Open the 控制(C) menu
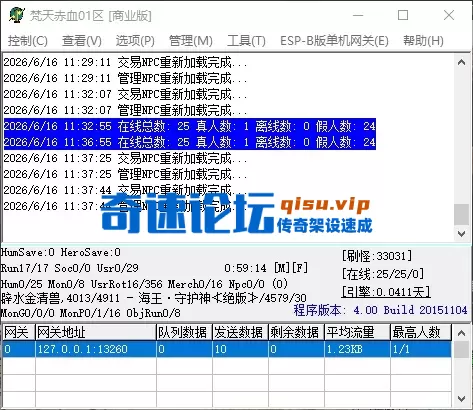The height and width of the screenshot is (410, 473). pos(28,41)
